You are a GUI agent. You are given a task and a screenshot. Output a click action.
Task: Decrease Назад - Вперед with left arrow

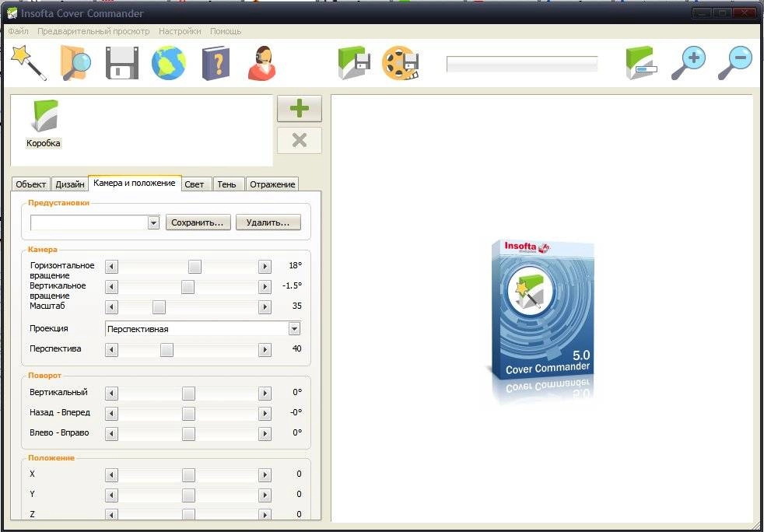point(111,414)
